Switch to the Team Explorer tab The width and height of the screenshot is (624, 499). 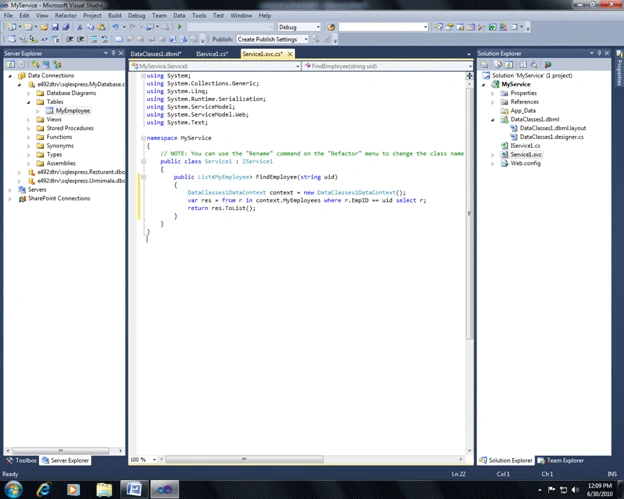[x=560, y=460]
